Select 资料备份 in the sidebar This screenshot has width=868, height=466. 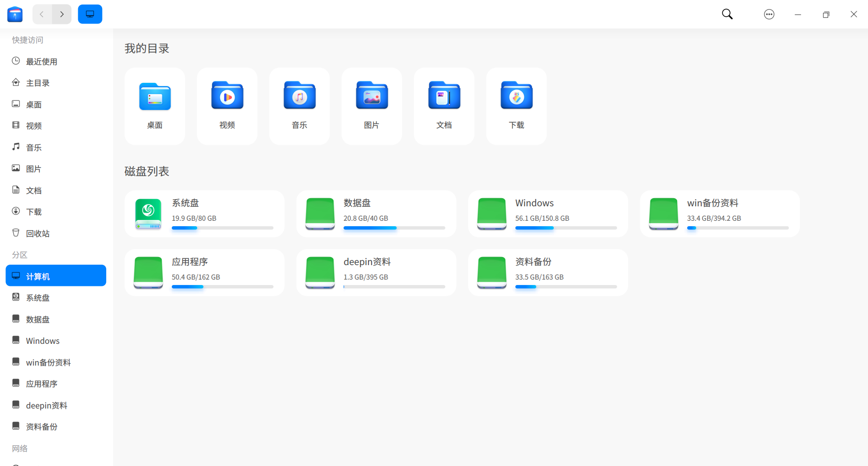[42, 426]
